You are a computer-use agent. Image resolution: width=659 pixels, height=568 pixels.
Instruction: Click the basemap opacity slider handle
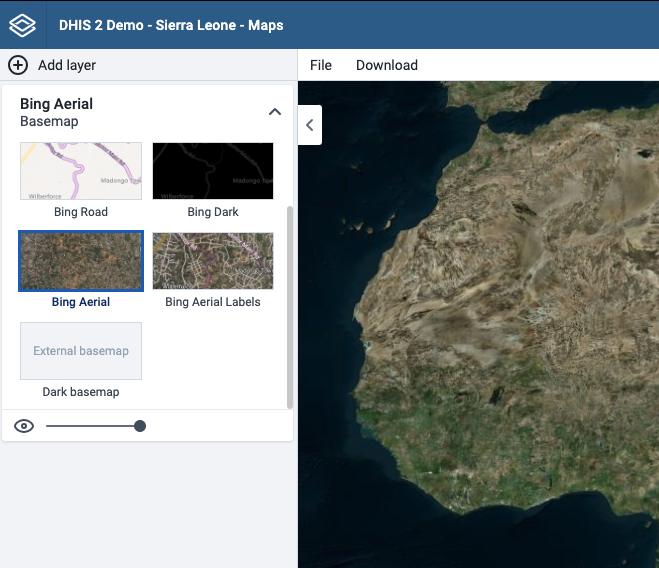[140, 426]
